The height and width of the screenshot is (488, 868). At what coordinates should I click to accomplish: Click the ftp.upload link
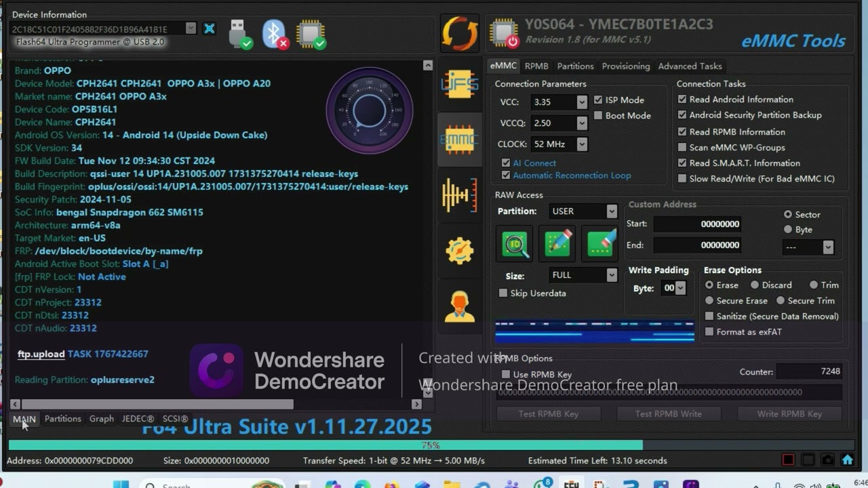point(41,354)
